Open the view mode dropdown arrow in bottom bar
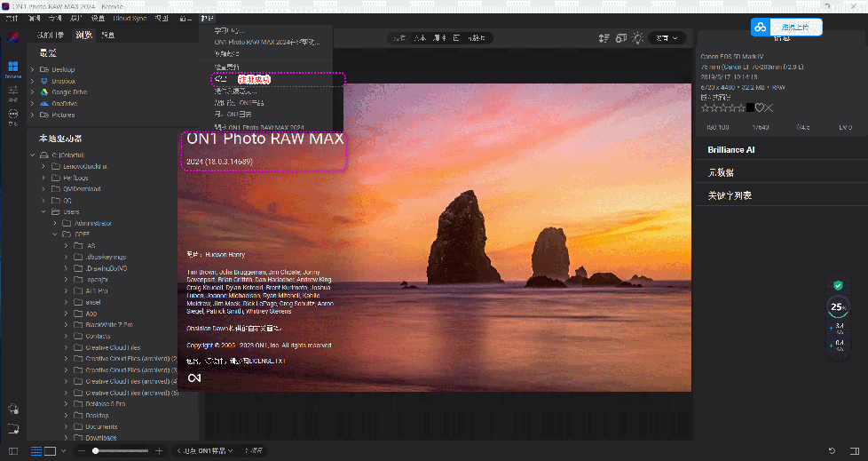This screenshot has height=461, width=868. click(x=63, y=451)
